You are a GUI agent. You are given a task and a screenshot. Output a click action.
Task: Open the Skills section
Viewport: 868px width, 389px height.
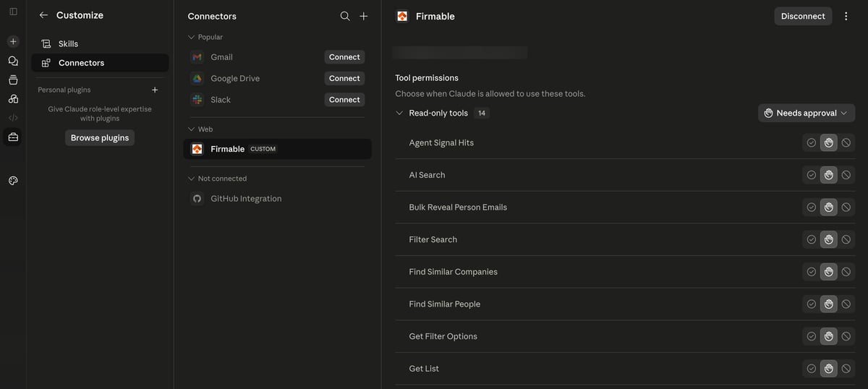tap(100, 44)
